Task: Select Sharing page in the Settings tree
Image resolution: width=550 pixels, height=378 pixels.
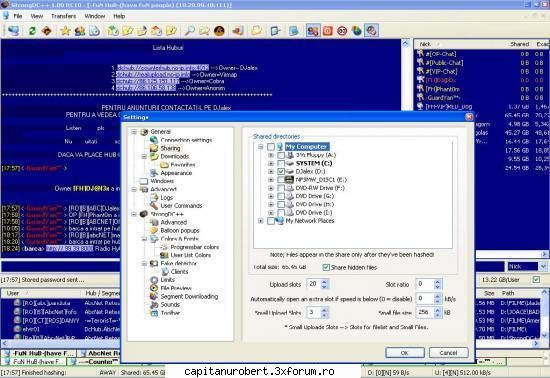Action: point(170,148)
